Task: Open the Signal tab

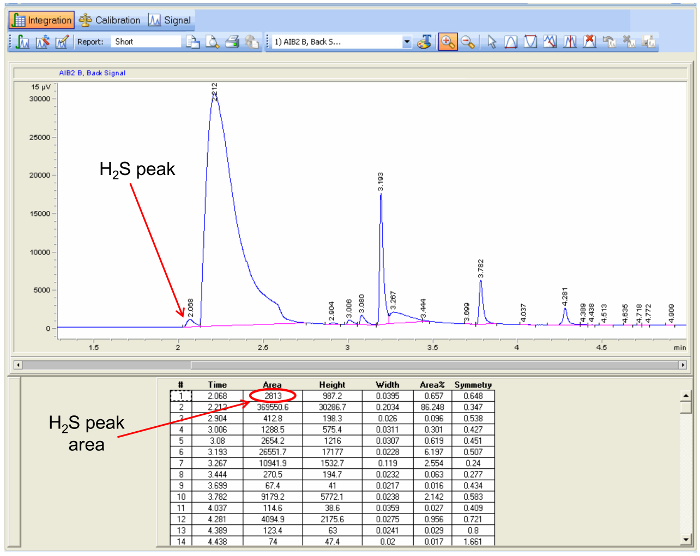Action: click(170, 21)
